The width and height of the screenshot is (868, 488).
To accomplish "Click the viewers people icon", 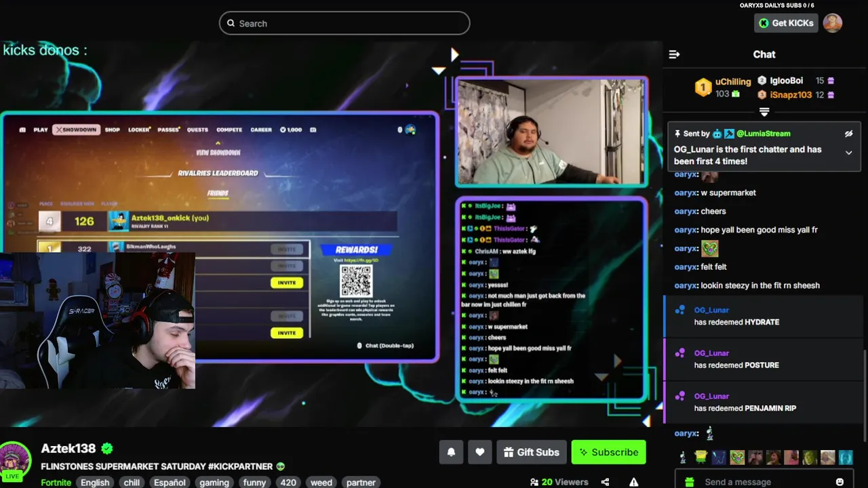I will click(534, 482).
